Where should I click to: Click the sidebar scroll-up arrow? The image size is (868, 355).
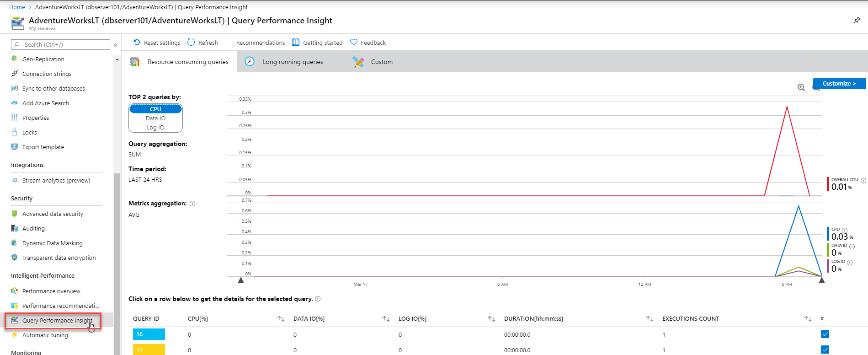pyautogui.click(x=117, y=59)
